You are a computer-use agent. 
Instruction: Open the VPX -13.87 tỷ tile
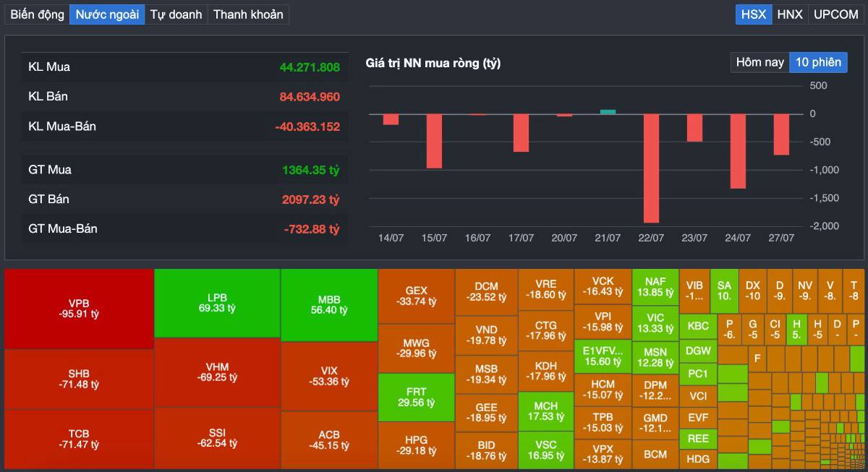603,454
